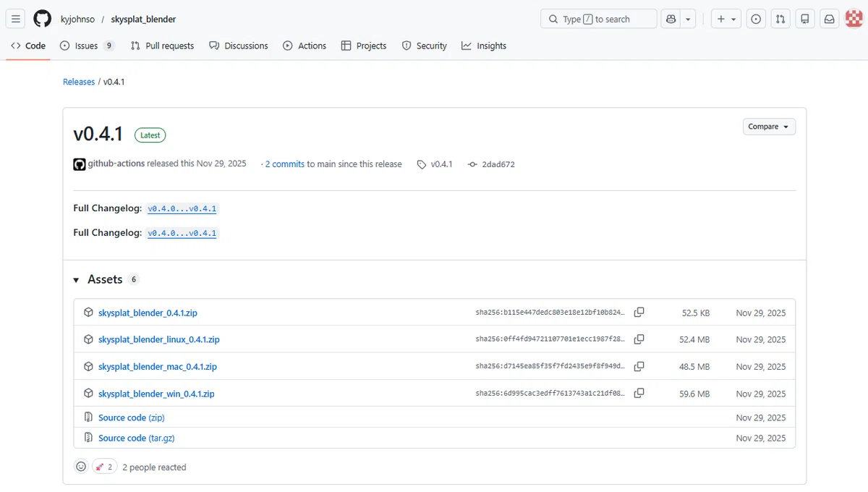Image resolution: width=868 pixels, height=492 pixels.
Task: Open github-actions avatar icon
Action: coord(80,164)
